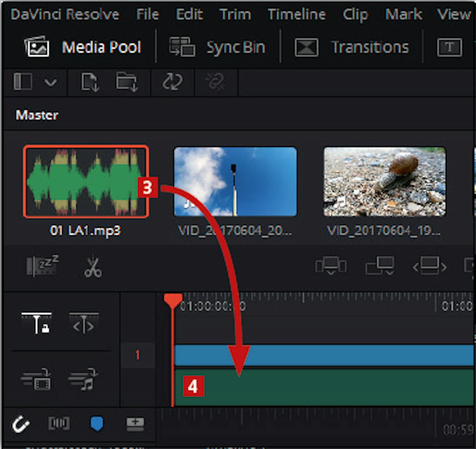Click the smart insert edit icon
Screen dimensions: 476x449
[x=331, y=266]
